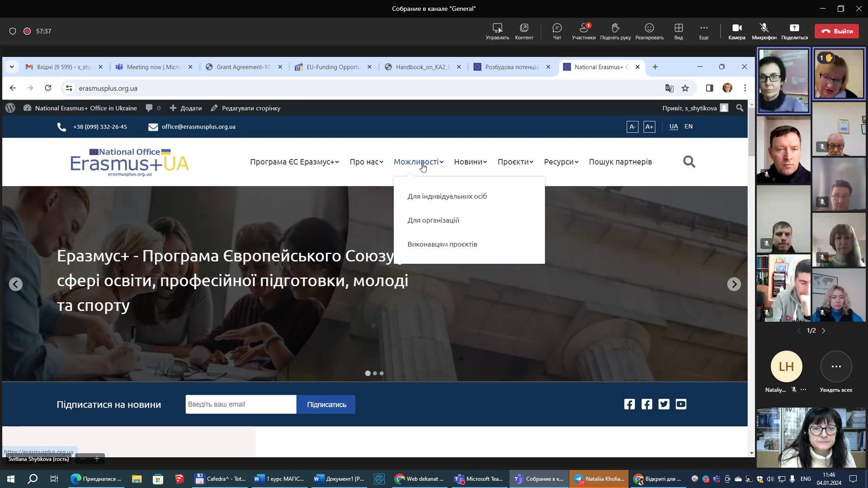Select 'Для організацій' menu entry
The height and width of the screenshot is (488, 868).
pyautogui.click(x=433, y=220)
